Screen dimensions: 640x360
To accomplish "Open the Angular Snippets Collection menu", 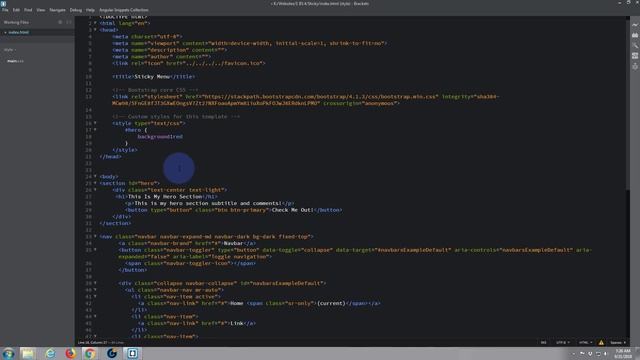I will (124, 10).
